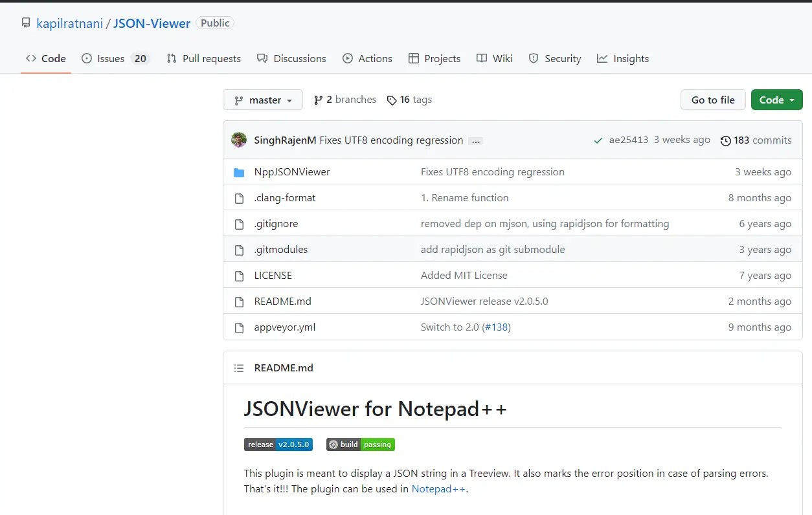Click the green checkmark on commit ae25413
812x515 pixels.
598,140
